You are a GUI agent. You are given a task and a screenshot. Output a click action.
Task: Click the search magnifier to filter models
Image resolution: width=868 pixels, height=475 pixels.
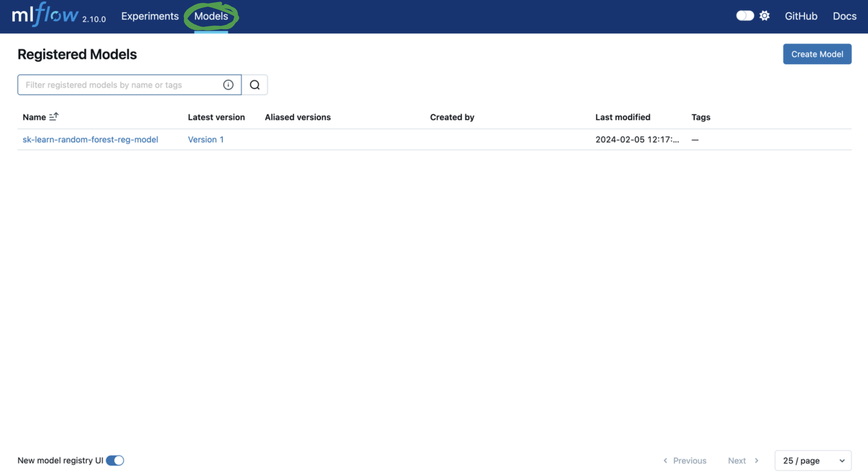(255, 85)
